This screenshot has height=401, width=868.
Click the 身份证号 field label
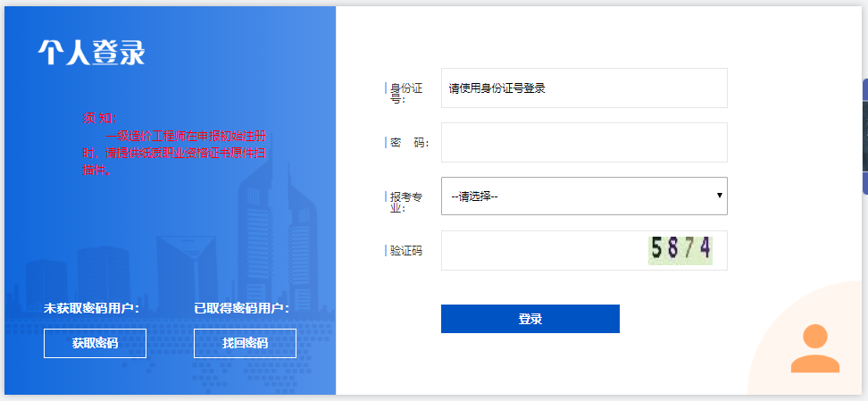405,93
